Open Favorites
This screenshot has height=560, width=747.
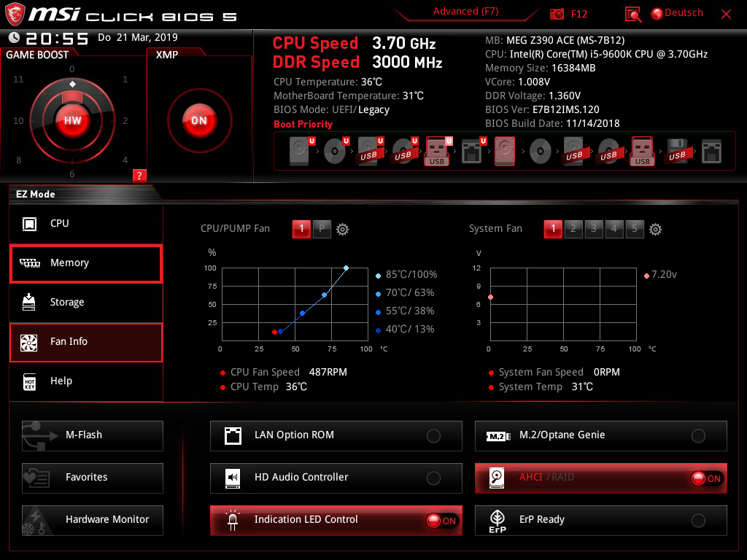tap(93, 478)
